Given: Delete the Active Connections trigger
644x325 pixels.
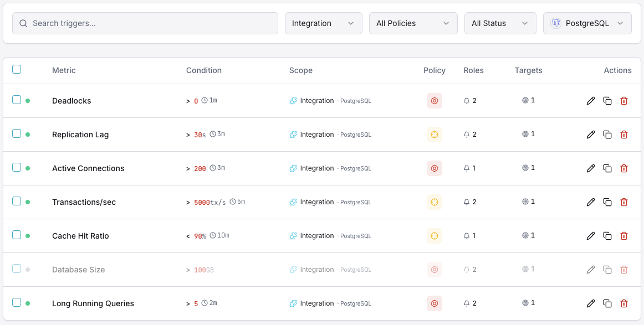Looking at the screenshot, I should pyautogui.click(x=624, y=168).
